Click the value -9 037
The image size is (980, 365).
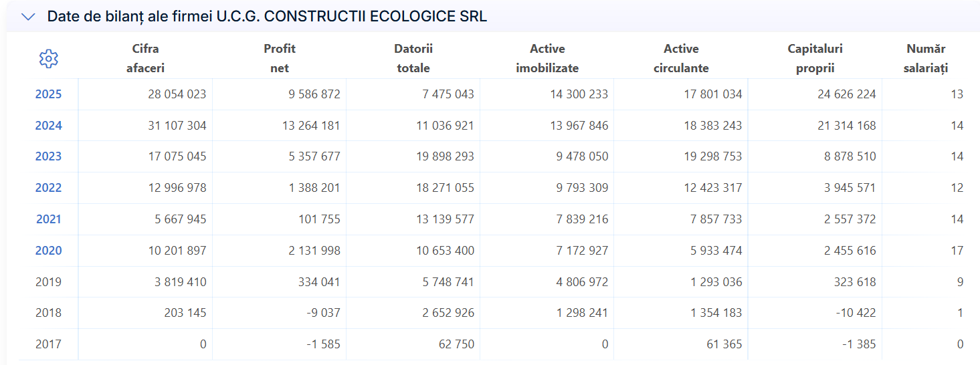(322, 313)
